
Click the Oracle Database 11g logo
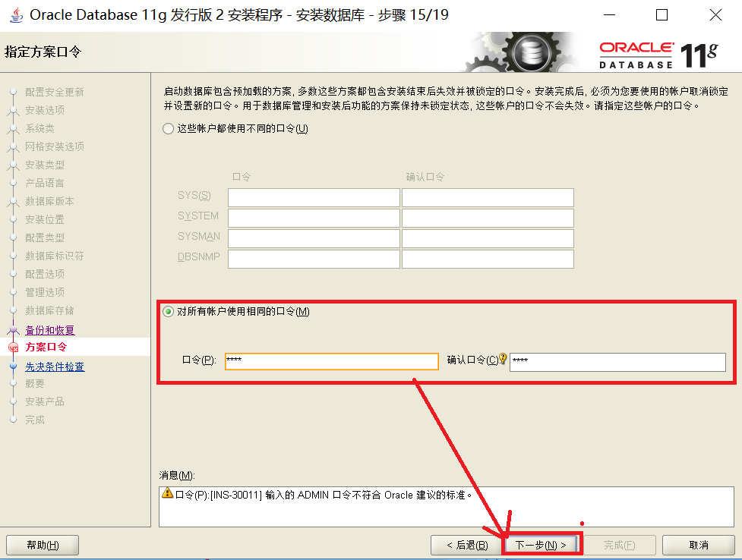pos(658,55)
